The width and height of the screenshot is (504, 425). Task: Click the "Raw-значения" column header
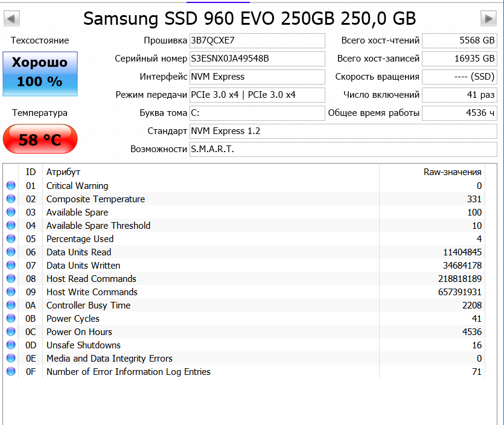(x=452, y=172)
